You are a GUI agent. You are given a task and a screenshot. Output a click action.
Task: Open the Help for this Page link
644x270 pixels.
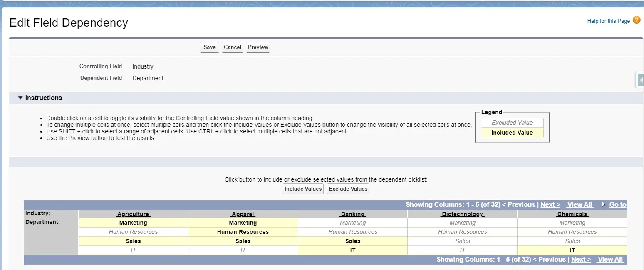[x=608, y=21]
